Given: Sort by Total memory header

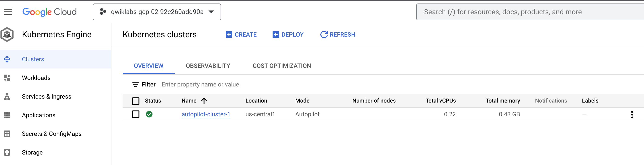Looking at the screenshot, I should pyautogui.click(x=503, y=100).
